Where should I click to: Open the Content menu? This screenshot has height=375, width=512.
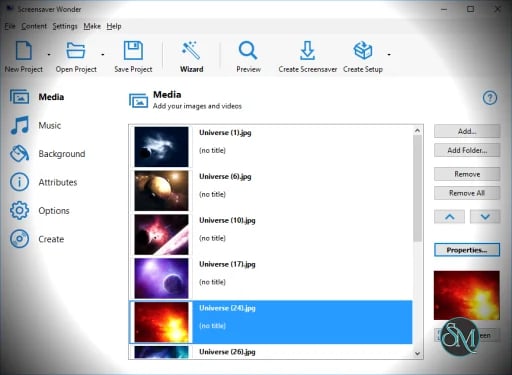tap(34, 26)
